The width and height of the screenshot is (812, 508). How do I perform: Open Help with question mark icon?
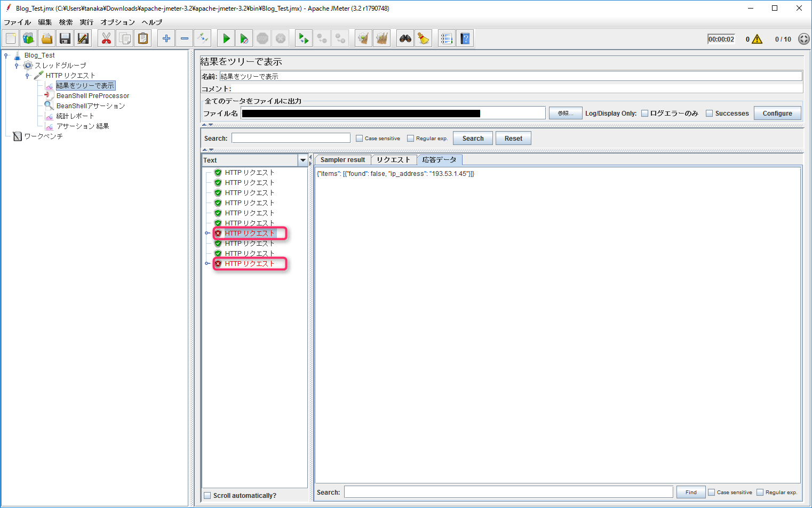click(465, 38)
